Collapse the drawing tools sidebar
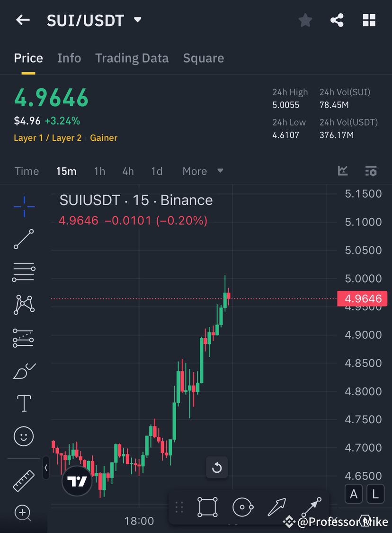Image resolution: width=392 pixels, height=533 pixels. pos(46,468)
